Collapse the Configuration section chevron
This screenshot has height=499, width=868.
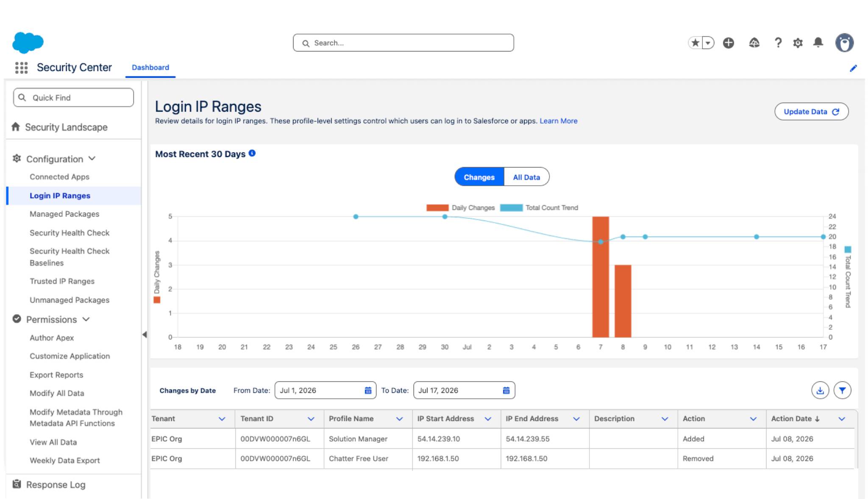click(x=92, y=158)
